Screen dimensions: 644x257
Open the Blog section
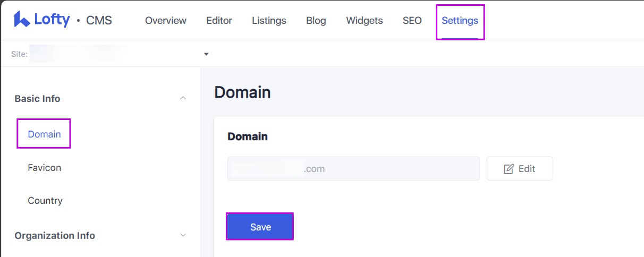pyautogui.click(x=316, y=21)
